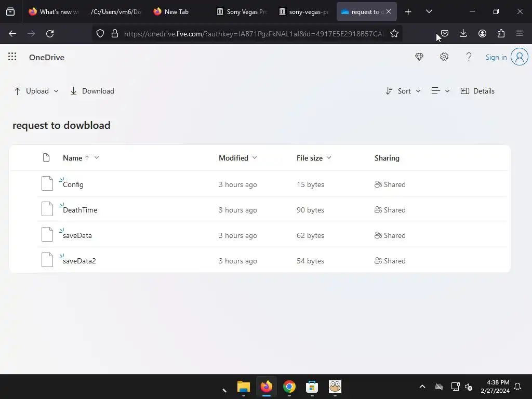The height and width of the screenshot is (399, 532).
Task: Reload the current page
Action: click(x=50, y=34)
